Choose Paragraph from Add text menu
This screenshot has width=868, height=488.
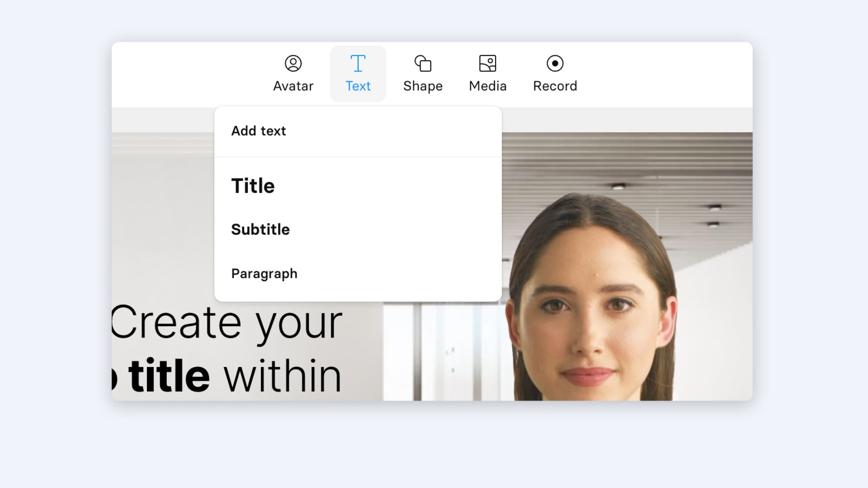pos(264,273)
